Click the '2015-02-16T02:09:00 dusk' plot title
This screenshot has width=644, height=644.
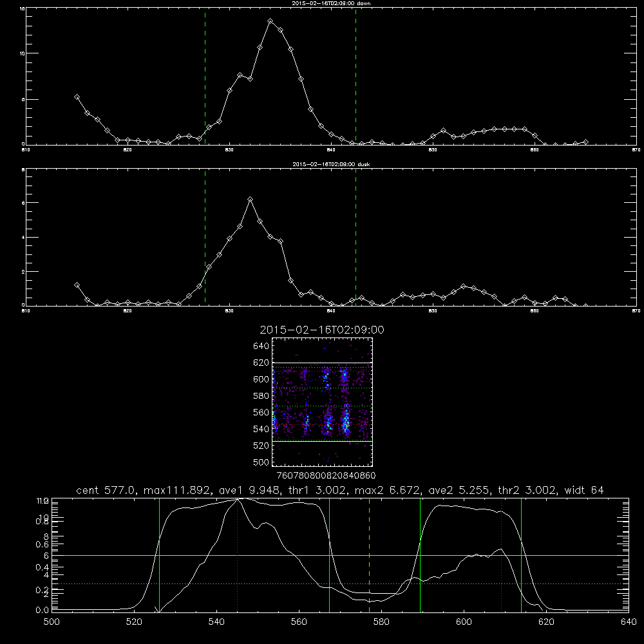tap(331, 164)
